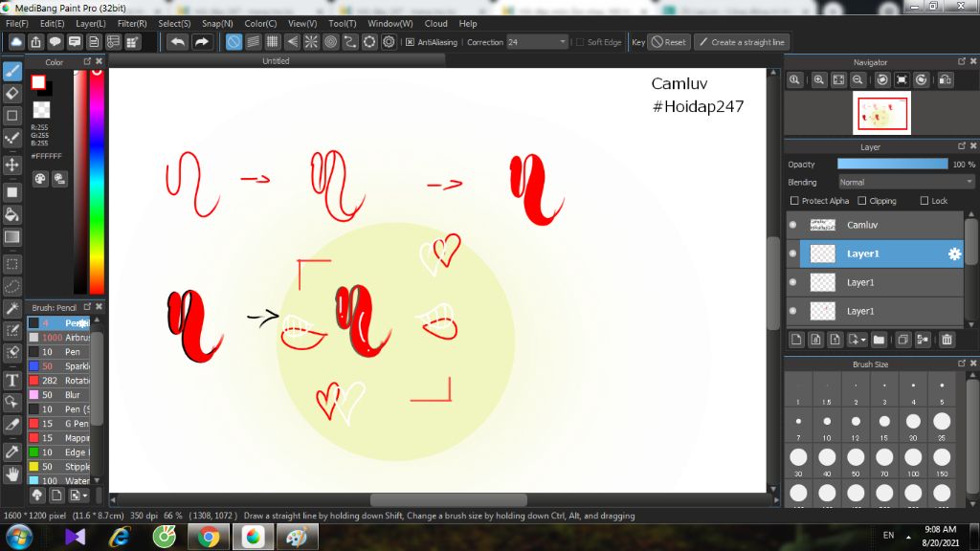Select the Gradient tool

pyautogui.click(x=11, y=237)
